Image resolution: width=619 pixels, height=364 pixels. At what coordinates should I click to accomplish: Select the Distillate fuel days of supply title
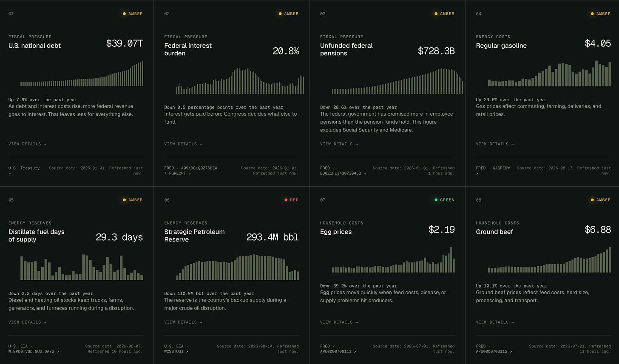tap(37, 236)
